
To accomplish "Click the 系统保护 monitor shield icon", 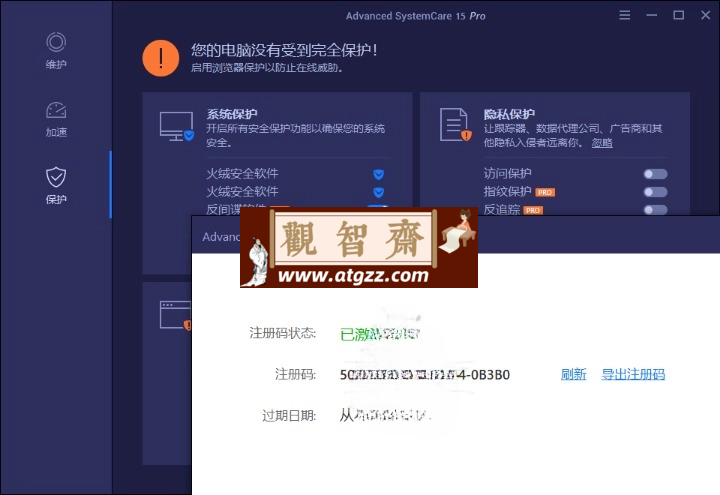I will click(177, 126).
